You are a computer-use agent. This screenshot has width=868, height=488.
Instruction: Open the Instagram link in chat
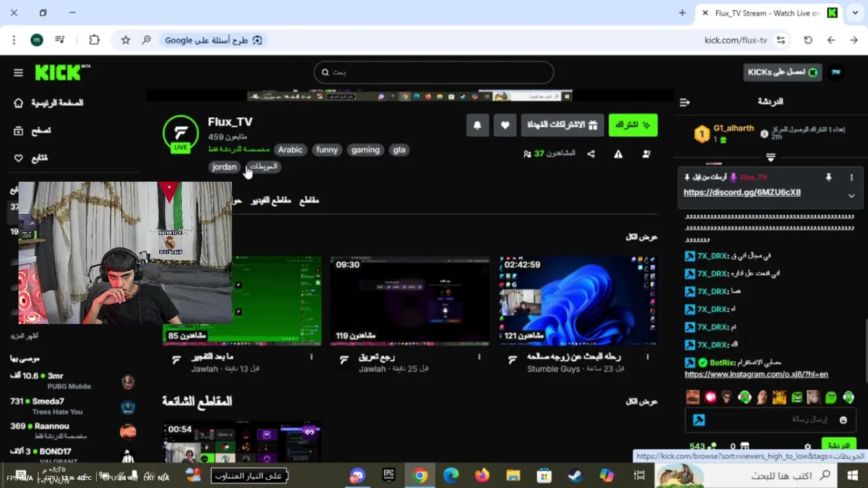[x=756, y=374]
